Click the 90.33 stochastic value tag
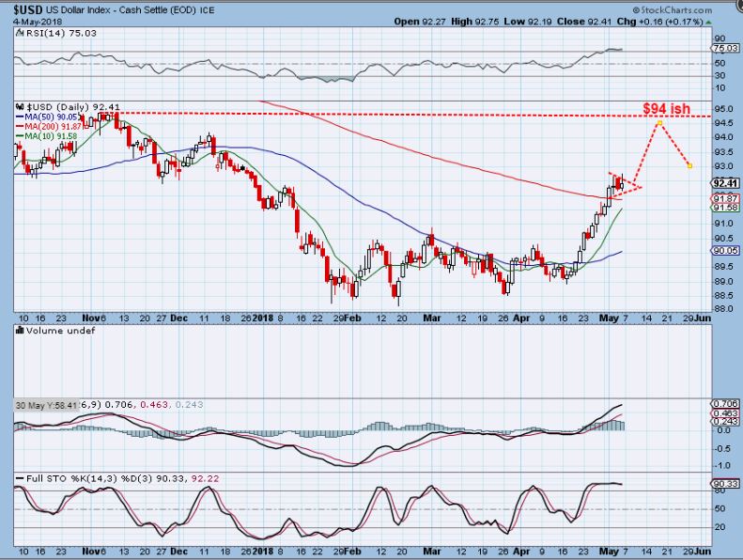Screen dimensions: 743x560 click(723, 484)
